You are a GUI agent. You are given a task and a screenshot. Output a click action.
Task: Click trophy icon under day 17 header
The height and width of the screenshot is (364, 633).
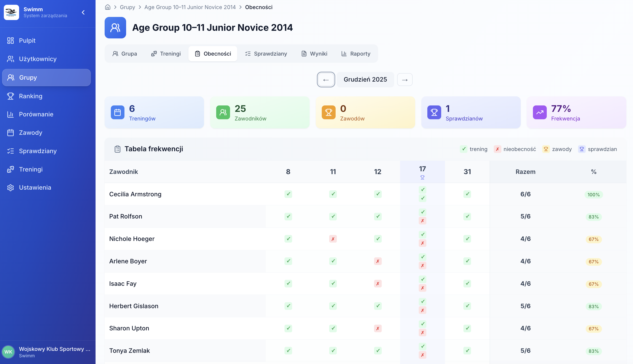422,177
